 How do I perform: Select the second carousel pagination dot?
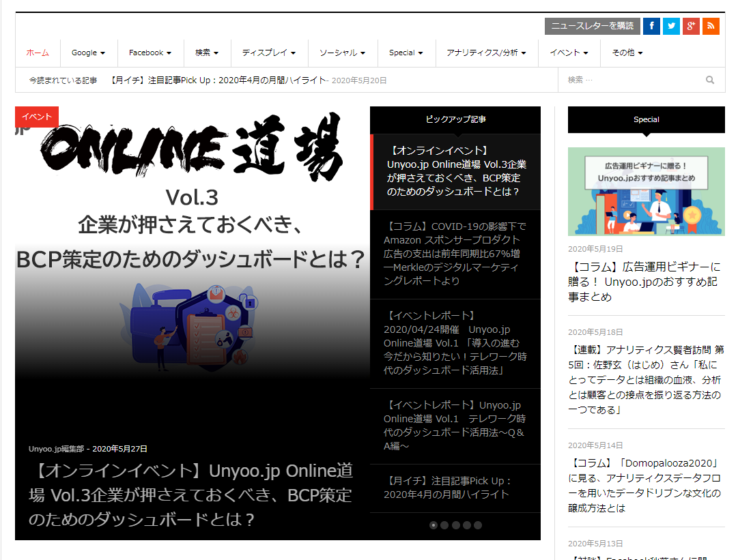pos(444,525)
